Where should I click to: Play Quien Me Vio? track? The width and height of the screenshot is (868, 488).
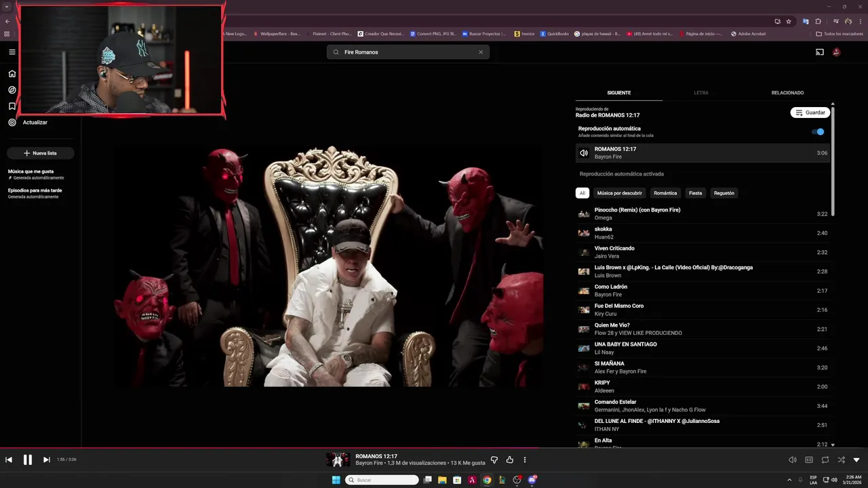[x=703, y=329]
